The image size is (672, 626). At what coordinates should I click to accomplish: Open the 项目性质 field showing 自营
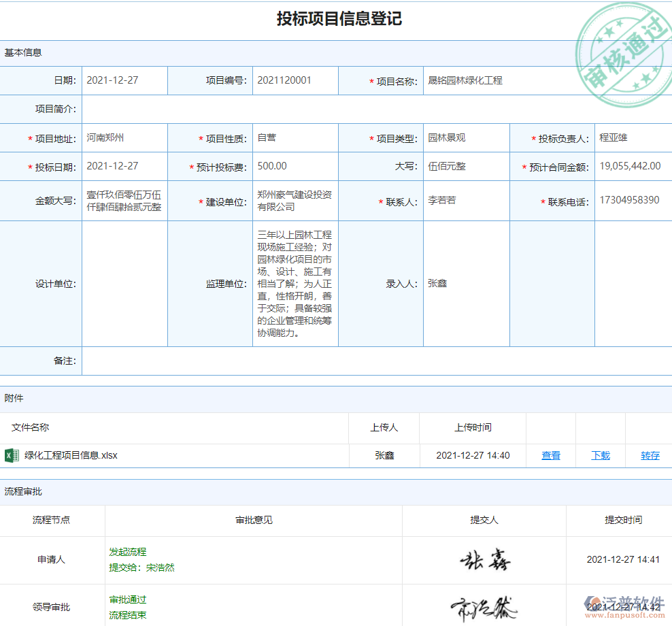295,138
